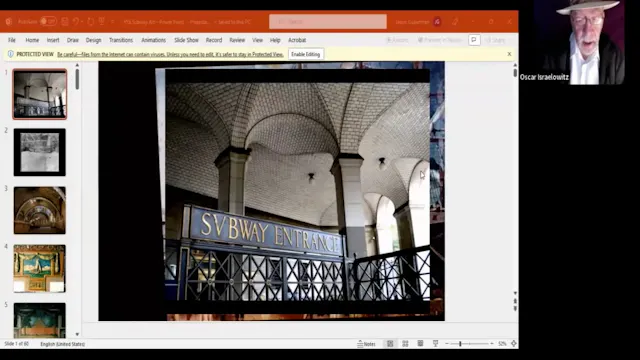This screenshot has height=360, width=640.
Task: Click Next Slide double-arrow button
Action: (x=515, y=309)
